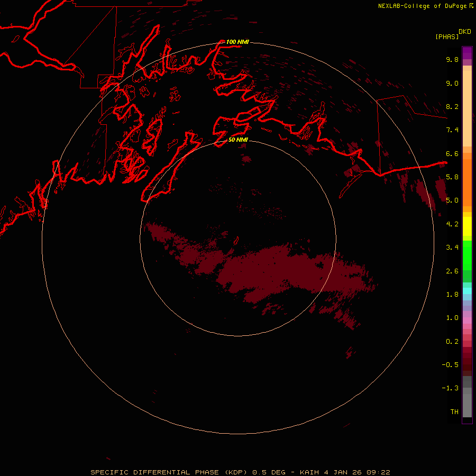Click the Specific Differential Phase KDP caption
The height and width of the screenshot is (476, 476).
[x=240, y=472]
